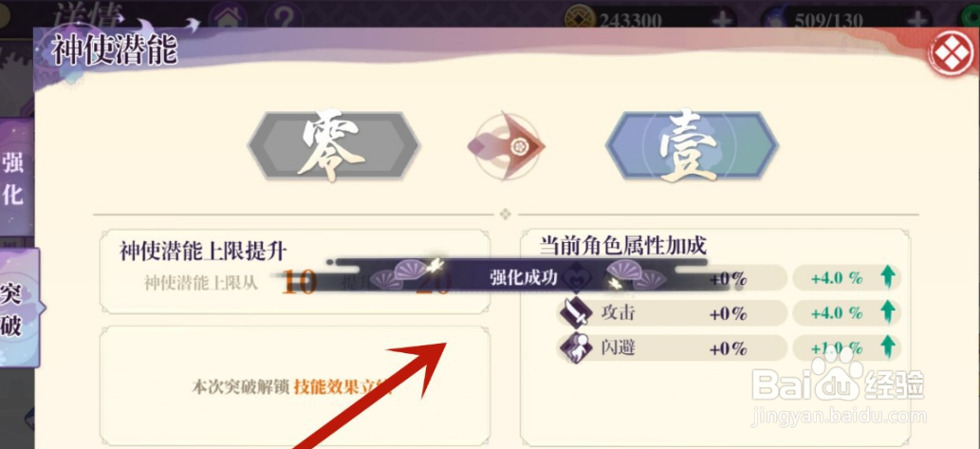Click the 闪避 dodge attribute icon
Viewport: 980px width, 449px height.
coord(574,347)
